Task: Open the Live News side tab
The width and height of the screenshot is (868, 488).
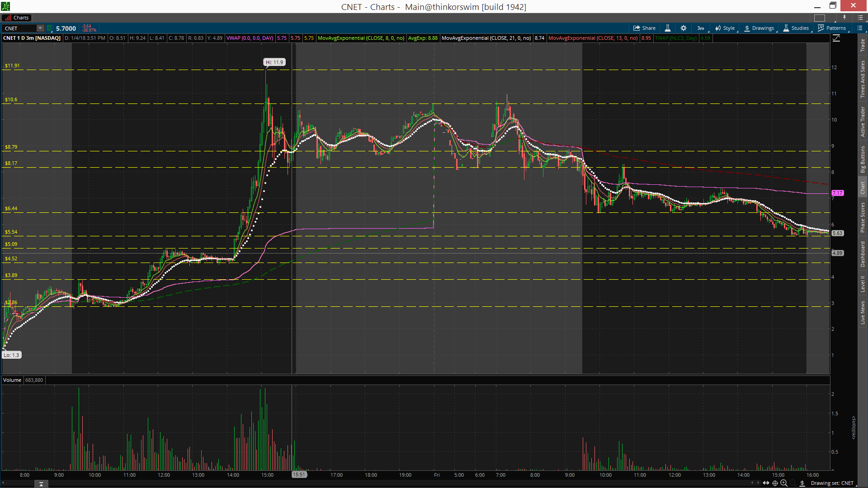Action: [863, 312]
